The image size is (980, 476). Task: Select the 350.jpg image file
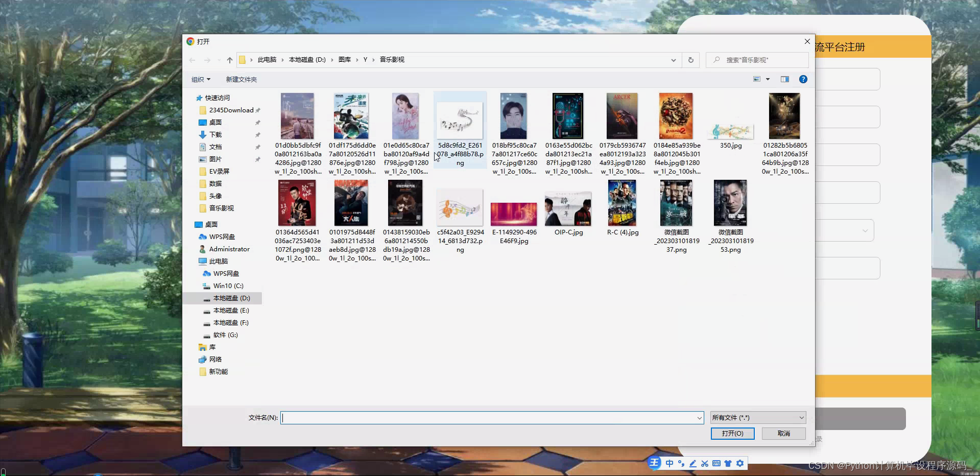731,131
